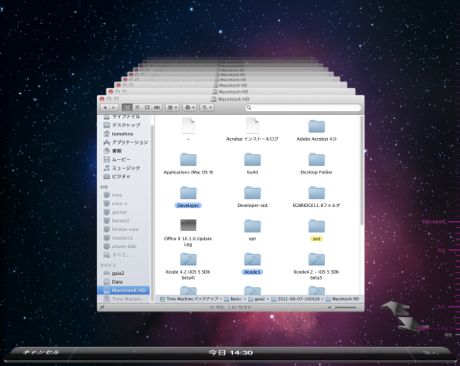Viewport: 460px width, 366px height.
Task: Jump to 平成24年4月 on timeline
Action: coord(433,222)
